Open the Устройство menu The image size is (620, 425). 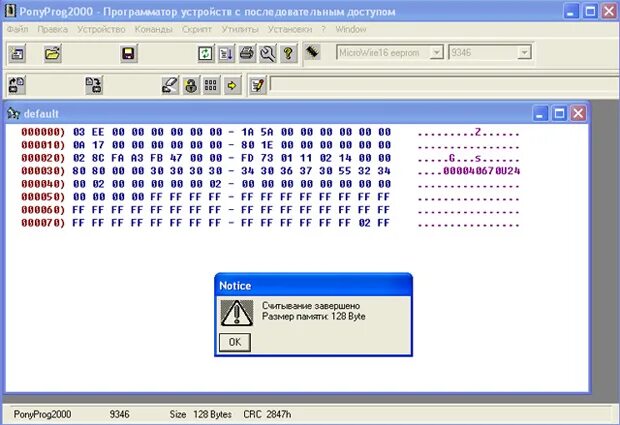(x=101, y=29)
